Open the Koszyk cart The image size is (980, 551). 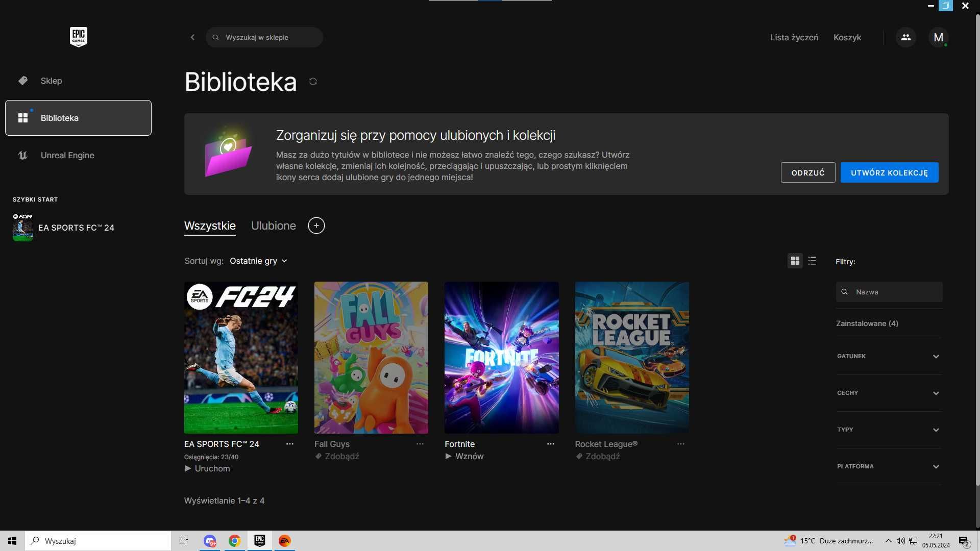click(847, 37)
